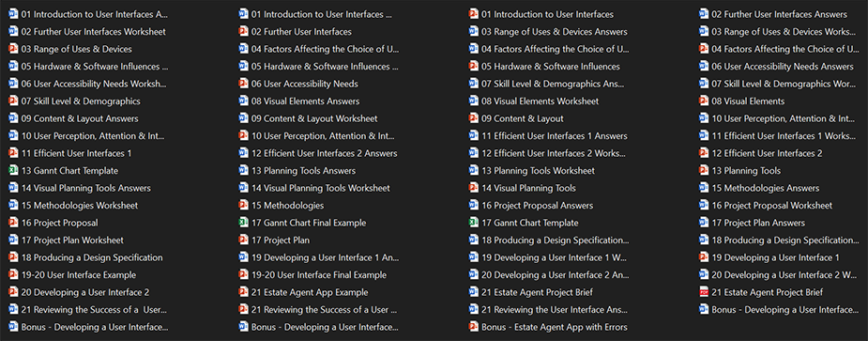Click the PowerPoint icon of 11 Efficient User Interfaces 1
The image size is (868, 341).
[x=13, y=153]
